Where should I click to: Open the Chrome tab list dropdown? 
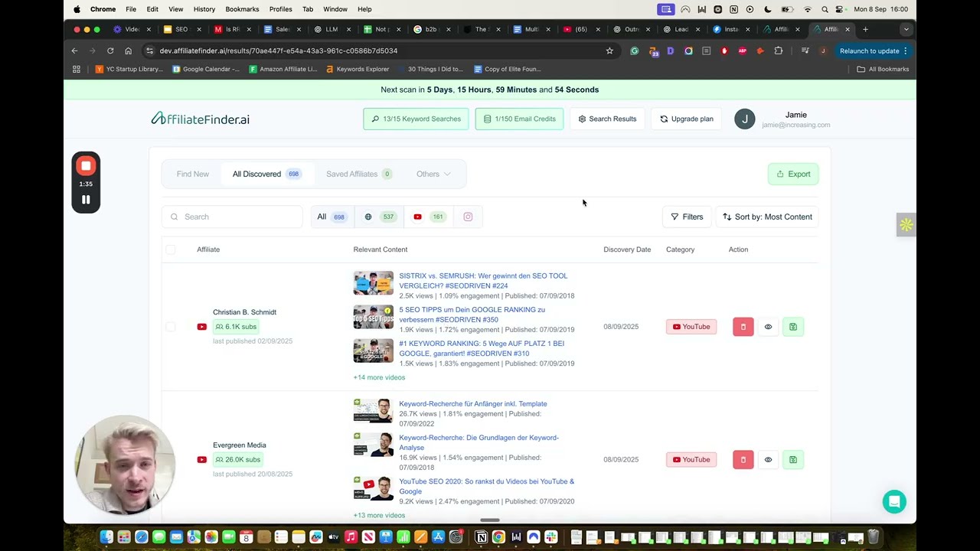(906, 29)
